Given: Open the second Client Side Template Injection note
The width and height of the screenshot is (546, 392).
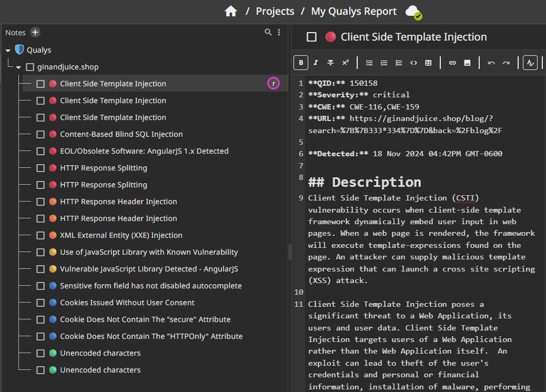Looking at the screenshot, I should point(113,100).
